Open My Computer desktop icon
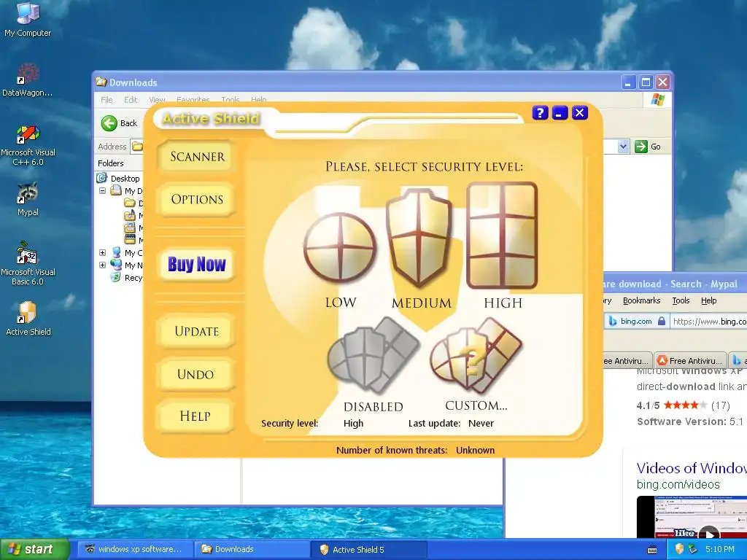The height and width of the screenshot is (560, 747). 28,19
